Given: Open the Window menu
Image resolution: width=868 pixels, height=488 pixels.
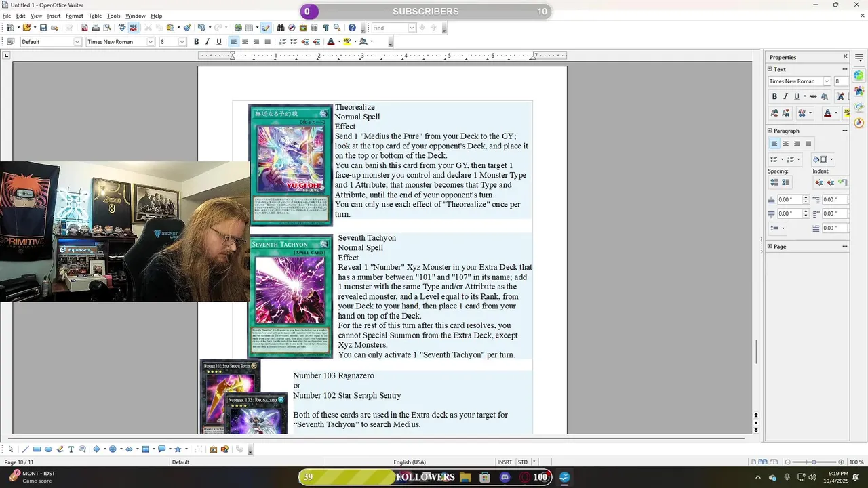Looking at the screenshot, I should point(135,16).
